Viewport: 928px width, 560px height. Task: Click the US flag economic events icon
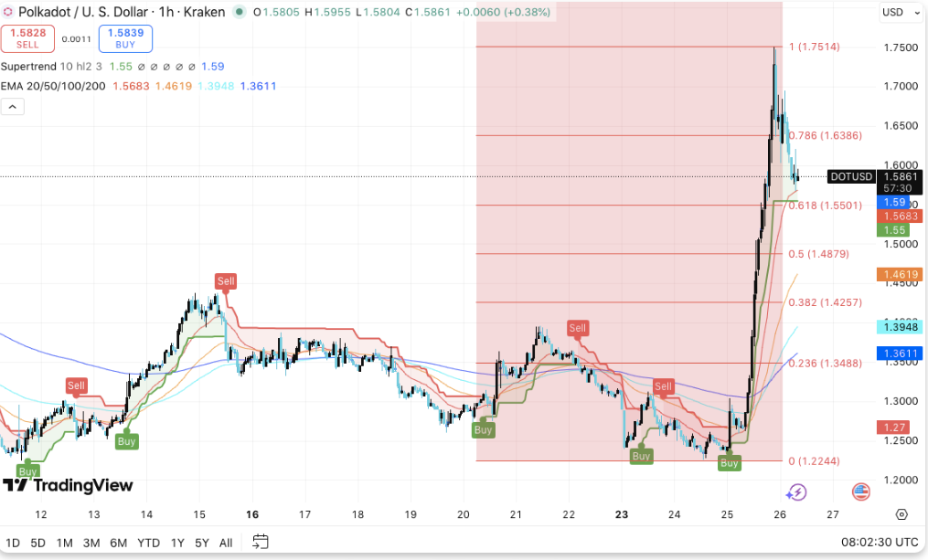click(x=860, y=491)
